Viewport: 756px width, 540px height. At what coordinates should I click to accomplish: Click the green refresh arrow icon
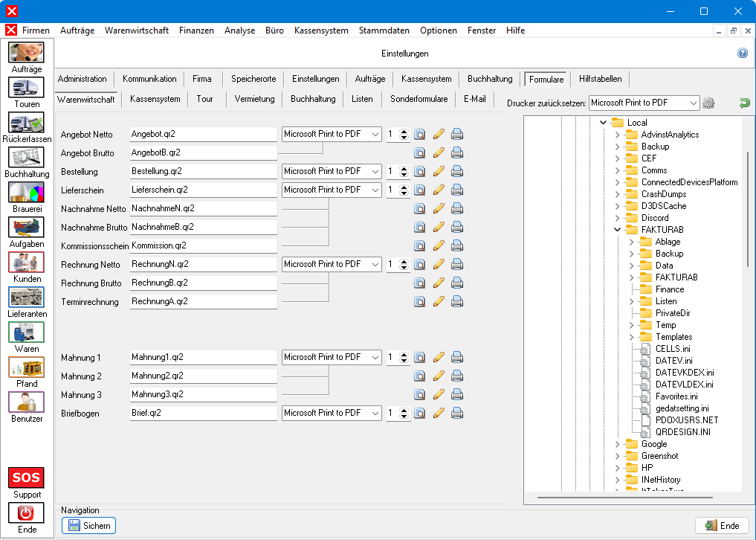744,103
